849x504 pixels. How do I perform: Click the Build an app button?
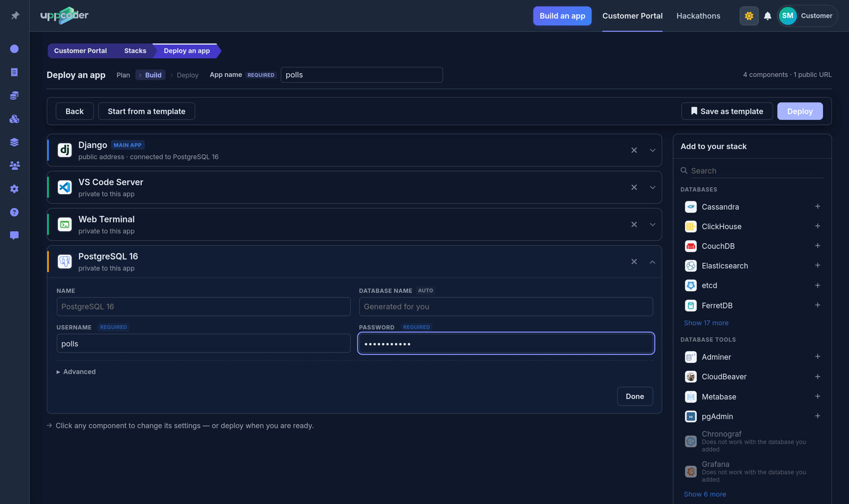pos(562,16)
